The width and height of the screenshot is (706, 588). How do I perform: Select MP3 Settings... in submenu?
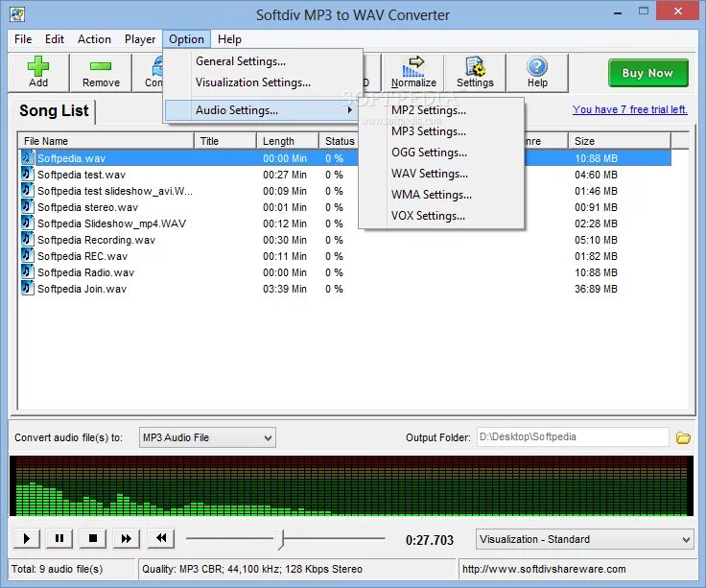click(x=441, y=131)
